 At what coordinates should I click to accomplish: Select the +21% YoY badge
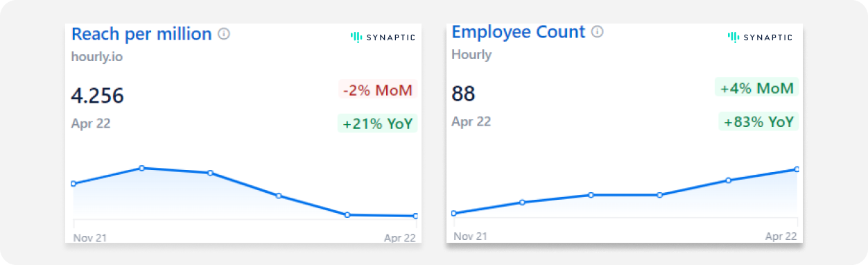(x=378, y=123)
